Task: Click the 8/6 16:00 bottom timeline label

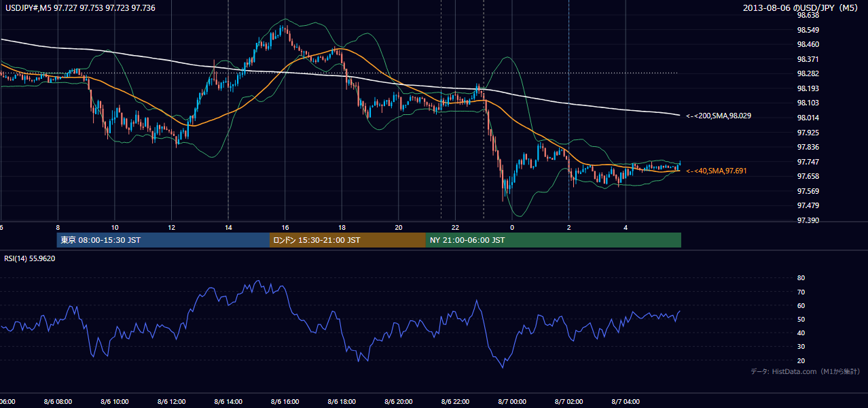Action: [x=285, y=402]
